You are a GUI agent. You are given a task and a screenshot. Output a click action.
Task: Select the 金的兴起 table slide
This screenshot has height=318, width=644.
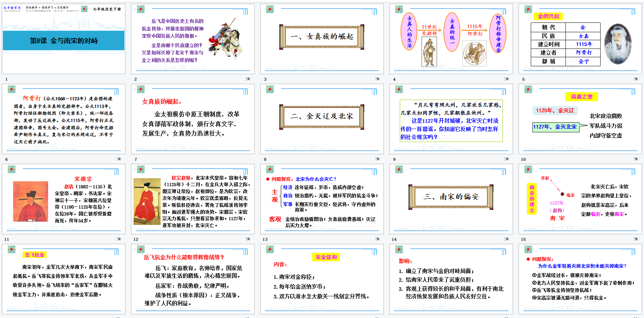click(580, 39)
